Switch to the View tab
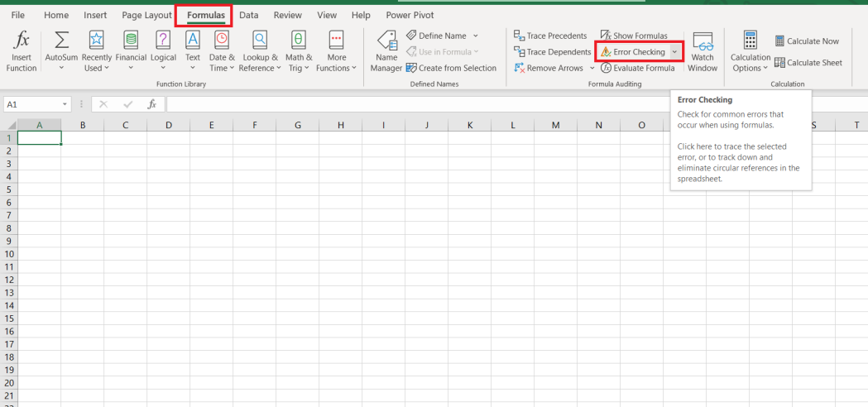 (327, 15)
